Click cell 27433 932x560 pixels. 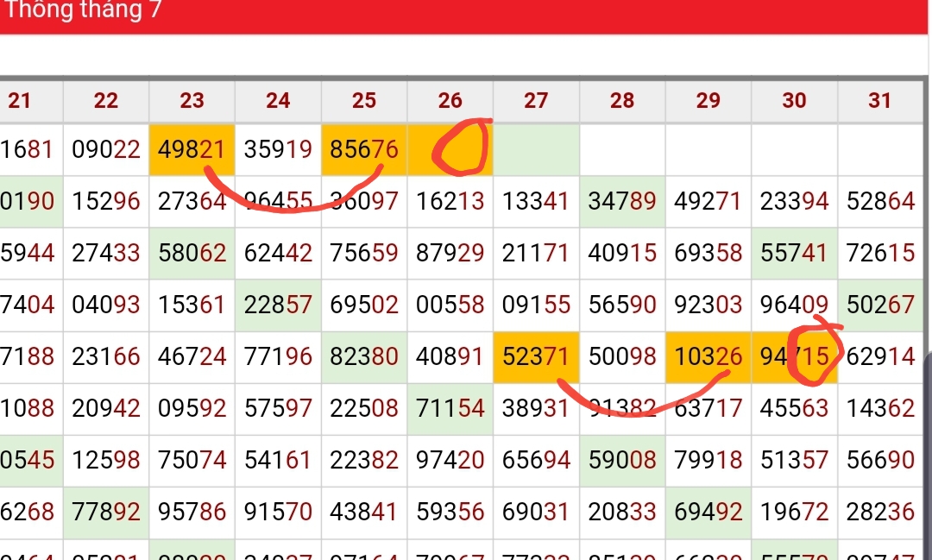coord(106,253)
